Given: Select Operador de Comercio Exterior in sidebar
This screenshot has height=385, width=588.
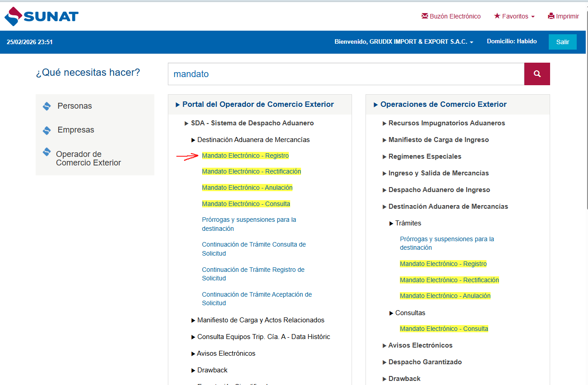Looking at the screenshot, I should 88,158.
